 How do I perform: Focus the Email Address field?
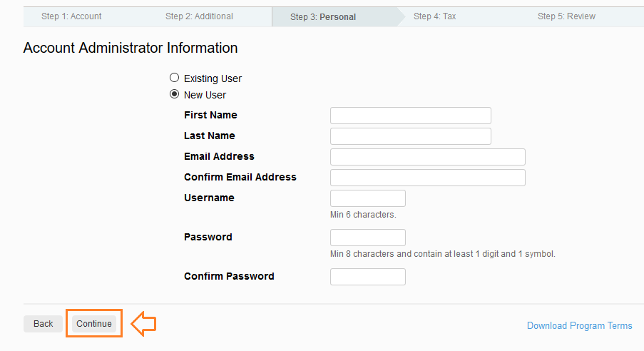click(428, 157)
